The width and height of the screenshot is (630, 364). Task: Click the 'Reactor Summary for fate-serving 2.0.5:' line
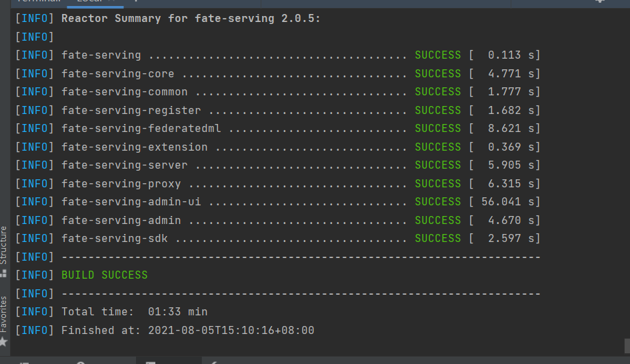tap(191, 19)
